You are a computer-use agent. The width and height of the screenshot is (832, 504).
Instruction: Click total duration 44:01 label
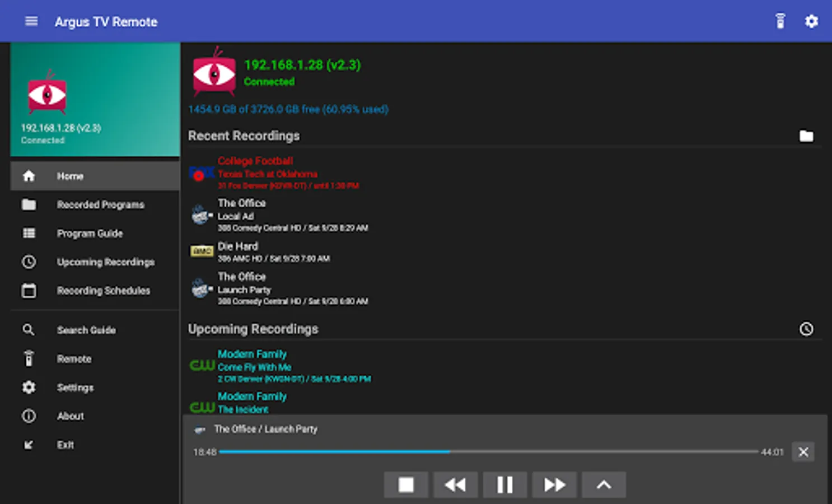coord(772,452)
